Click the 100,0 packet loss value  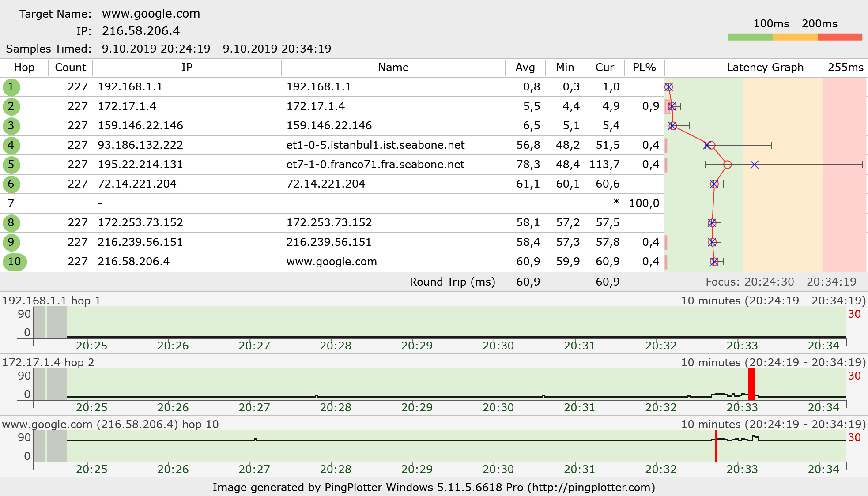click(x=644, y=203)
